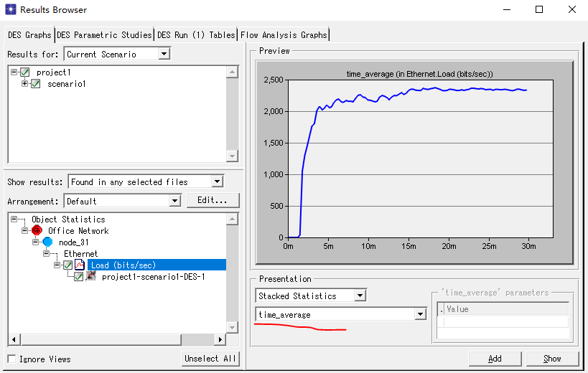Select the Office Network tree label

(x=78, y=231)
